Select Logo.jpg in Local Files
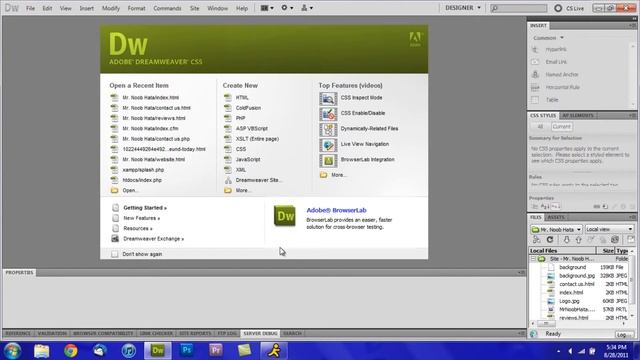 (x=569, y=301)
